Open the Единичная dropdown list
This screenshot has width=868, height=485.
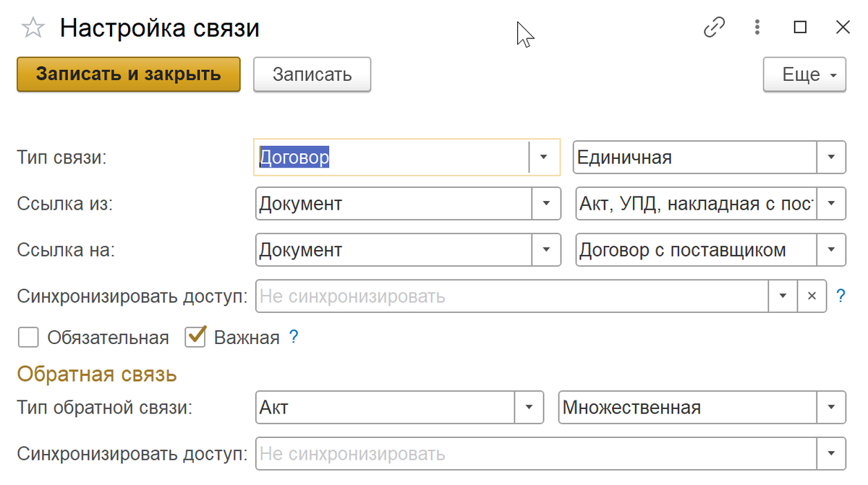[831, 158]
